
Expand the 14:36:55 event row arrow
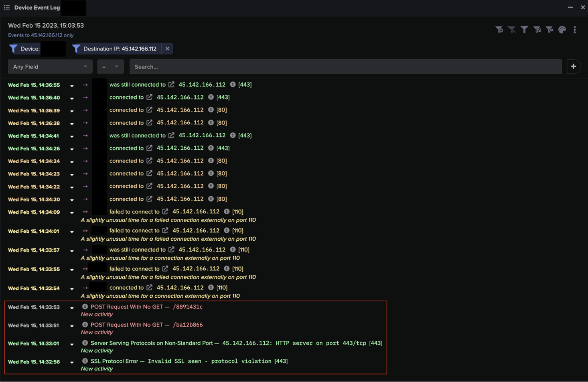pos(72,85)
